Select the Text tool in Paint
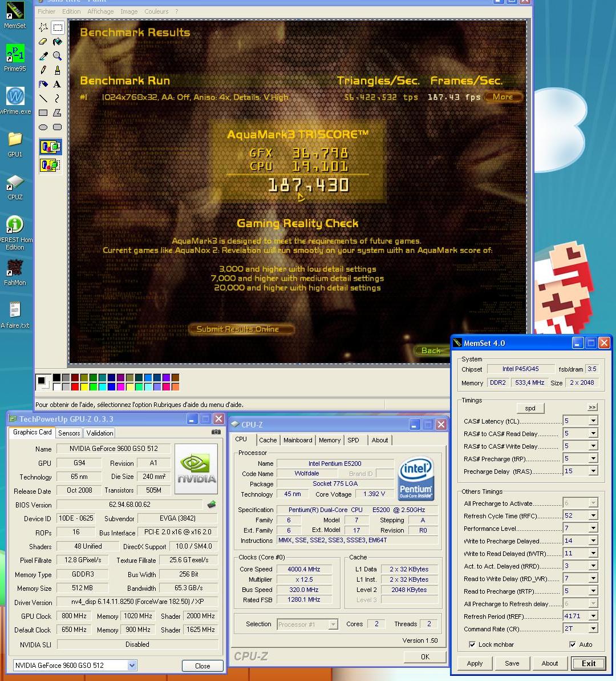This screenshot has width=616, height=681. (57, 84)
